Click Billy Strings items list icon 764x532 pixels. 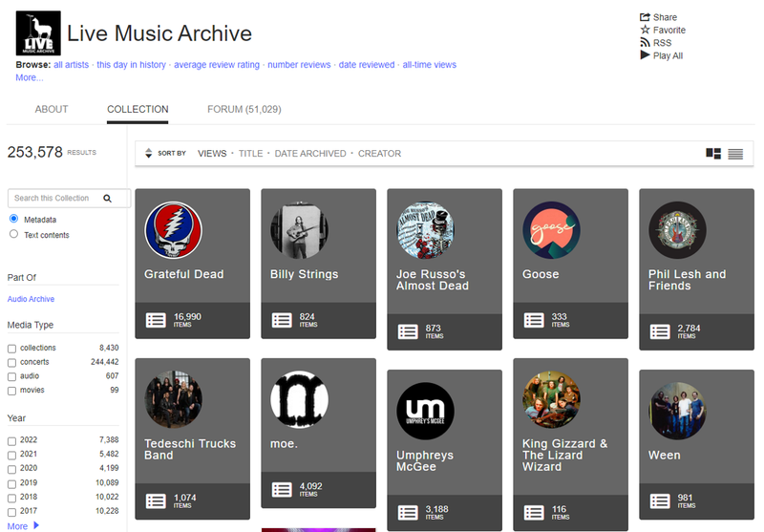(x=282, y=320)
